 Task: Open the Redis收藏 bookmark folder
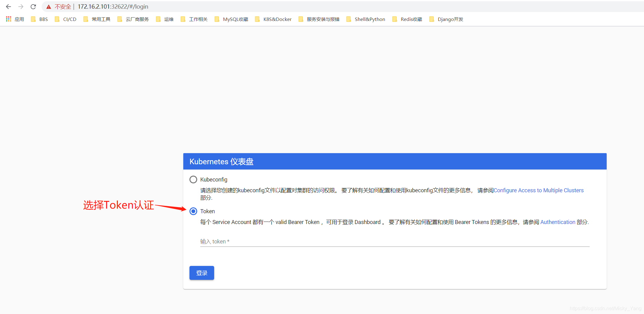[x=407, y=19]
